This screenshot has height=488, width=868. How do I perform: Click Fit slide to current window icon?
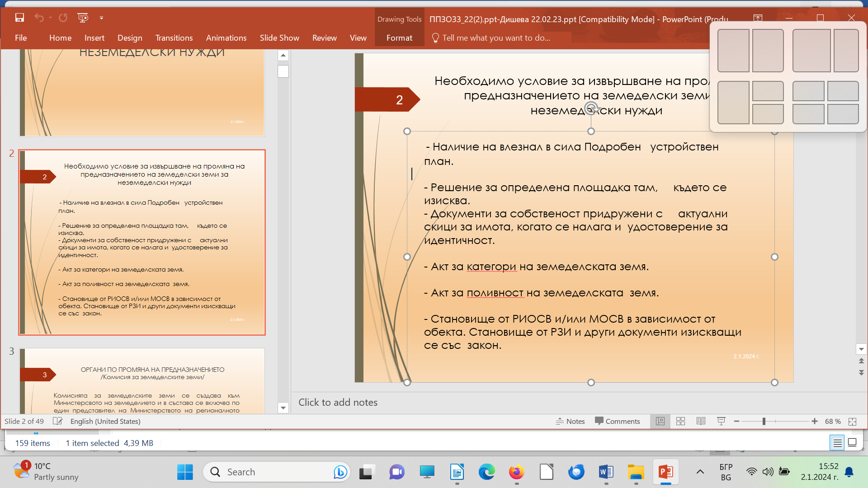coord(852,421)
